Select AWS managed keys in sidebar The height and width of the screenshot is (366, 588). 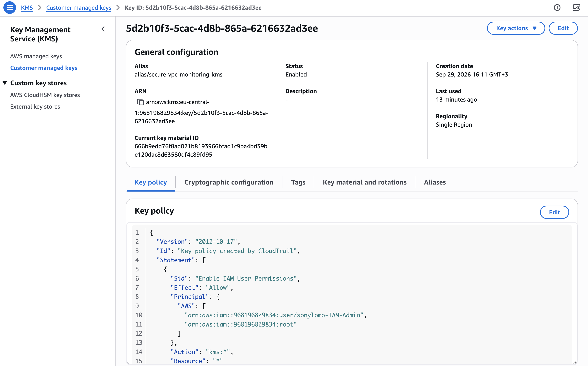(x=36, y=56)
